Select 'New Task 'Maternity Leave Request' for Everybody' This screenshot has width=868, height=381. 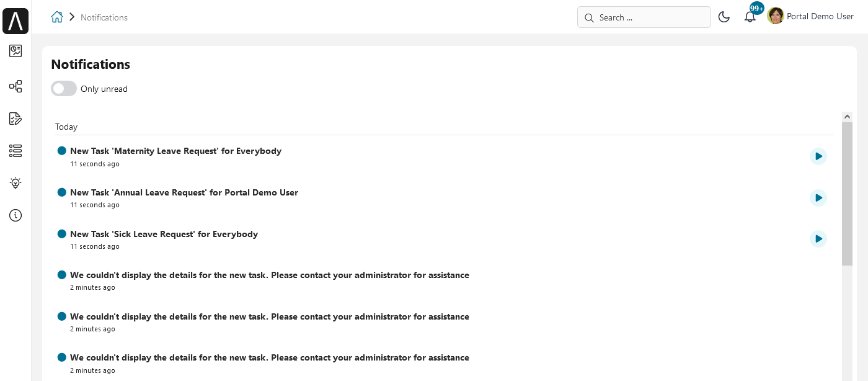pyautogui.click(x=175, y=151)
